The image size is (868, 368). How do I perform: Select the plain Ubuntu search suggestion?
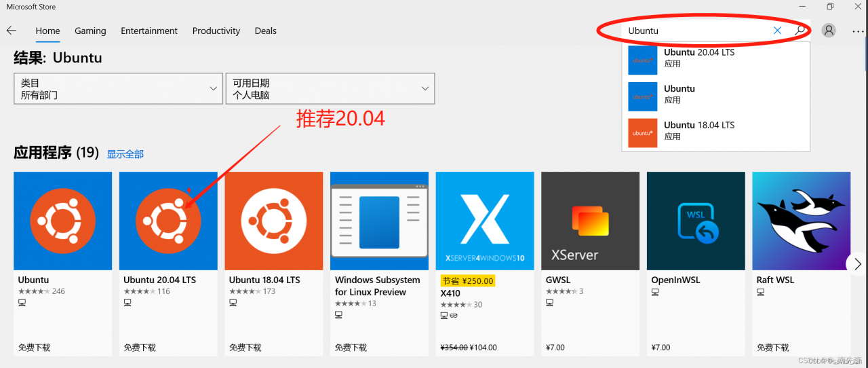point(716,96)
